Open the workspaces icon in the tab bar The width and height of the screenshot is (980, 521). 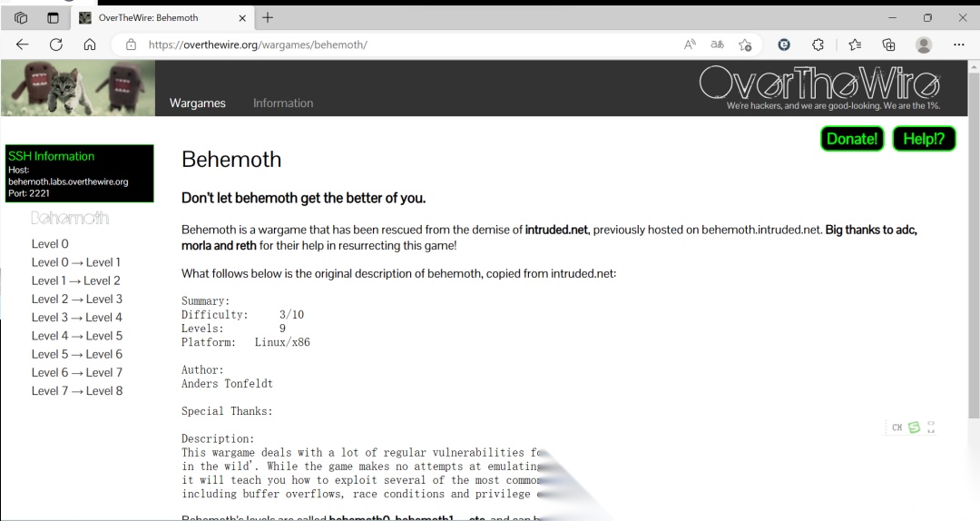(x=21, y=17)
